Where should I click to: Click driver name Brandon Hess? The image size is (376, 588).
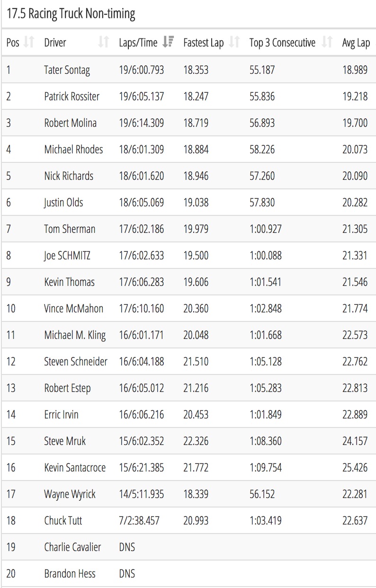point(70,574)
